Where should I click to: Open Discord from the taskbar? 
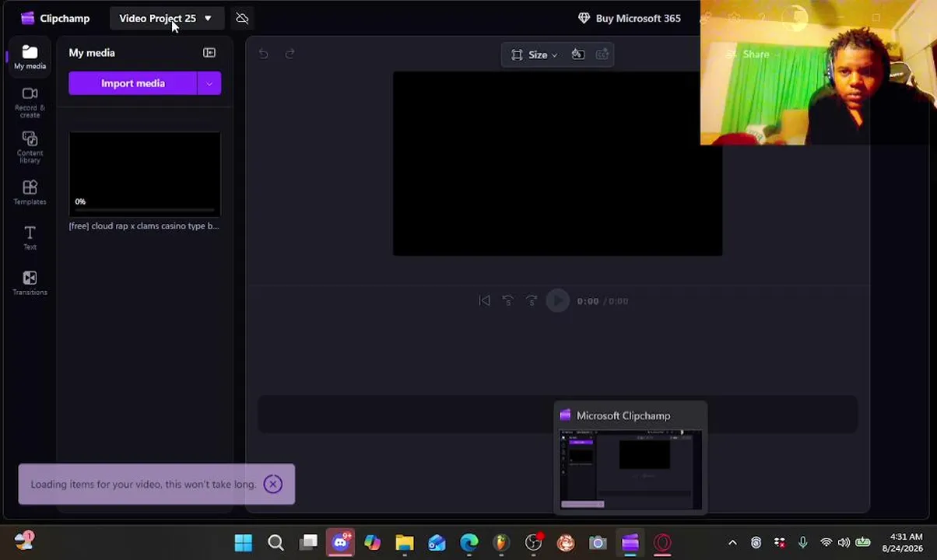tap(340, 543)
